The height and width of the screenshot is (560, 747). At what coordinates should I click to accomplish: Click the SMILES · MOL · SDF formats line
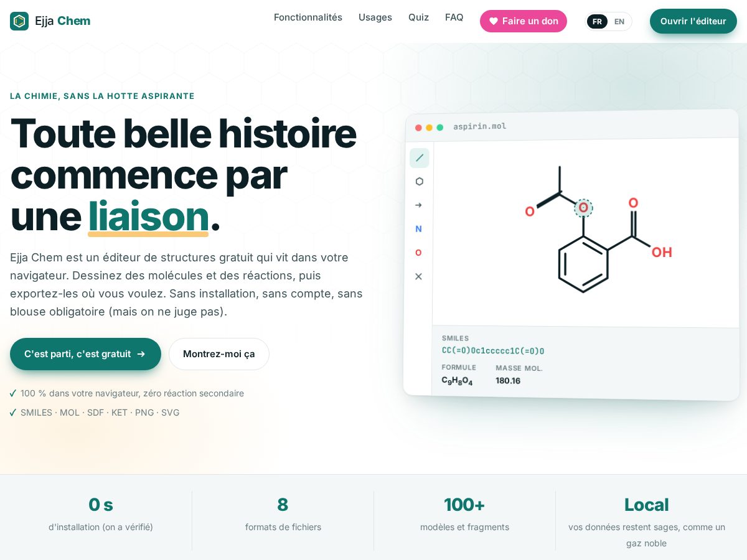[100, 413]
